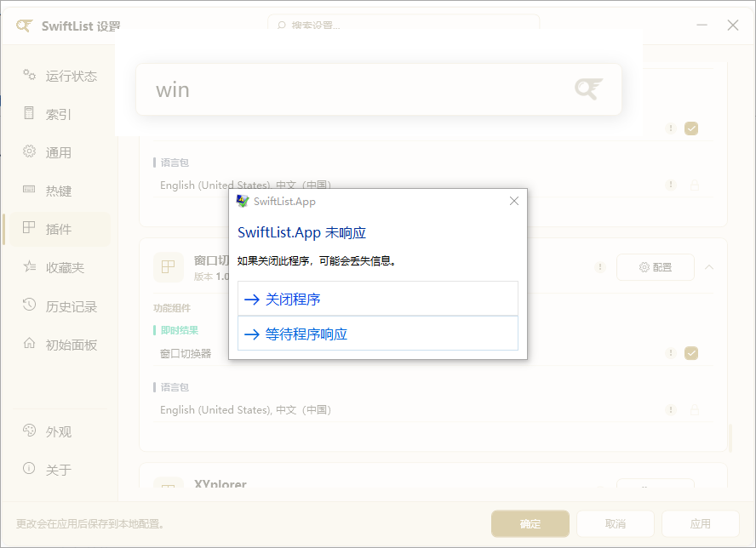Click the 窗口切换 plugin card icon
The image size is (756, 548).
click(x=169, y=267)
